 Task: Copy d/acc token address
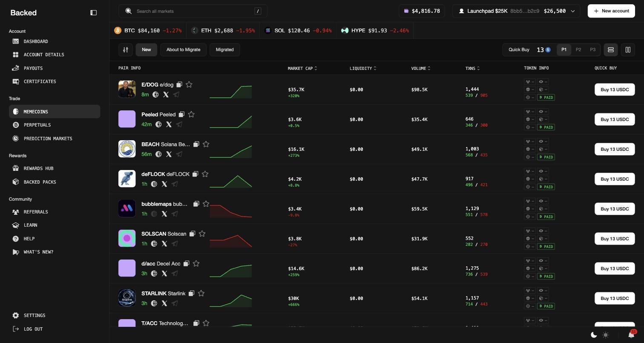(186, 264)
